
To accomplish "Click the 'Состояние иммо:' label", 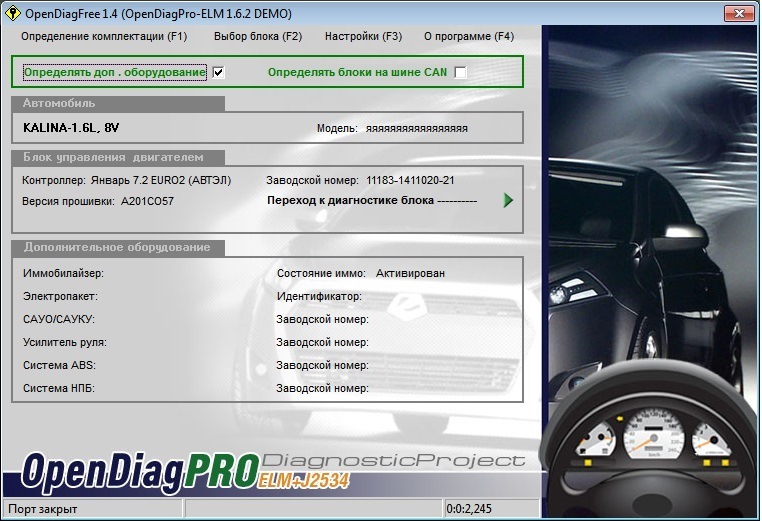I will [x=321, y=273].
